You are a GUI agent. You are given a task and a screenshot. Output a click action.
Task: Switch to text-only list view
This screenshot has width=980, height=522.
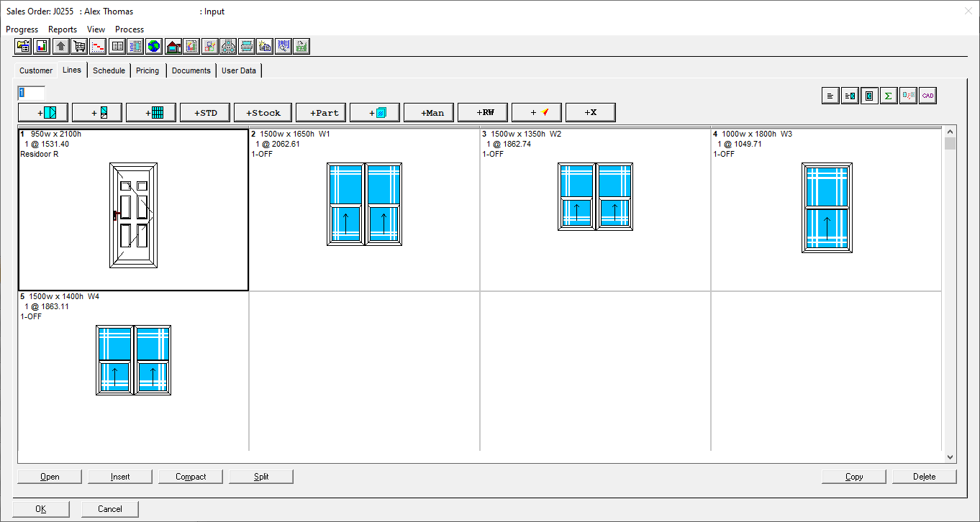pyautogui.click(x=830, y=96)
